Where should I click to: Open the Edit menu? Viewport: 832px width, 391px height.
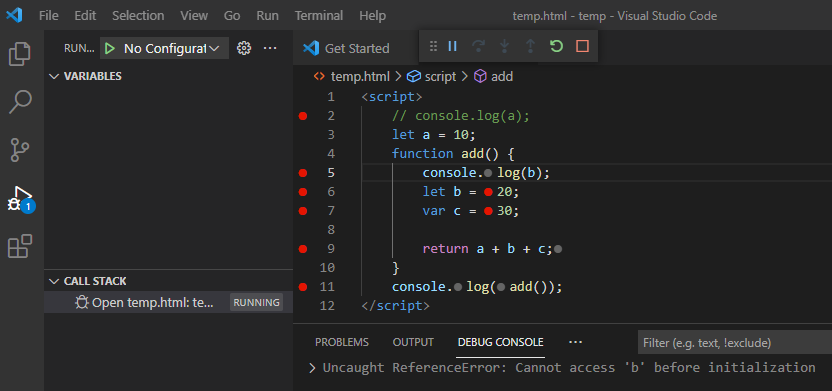(x=85, y=15)
